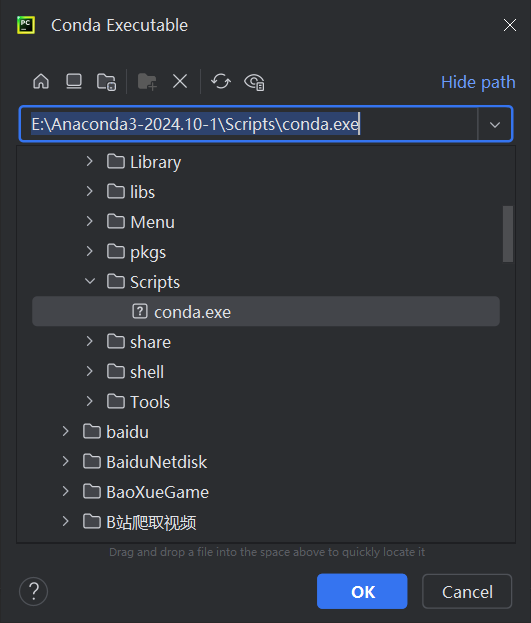The width and height of the screenshot is (531, 623).
Task: Select the conda.exe file
Action: (266, 312)
